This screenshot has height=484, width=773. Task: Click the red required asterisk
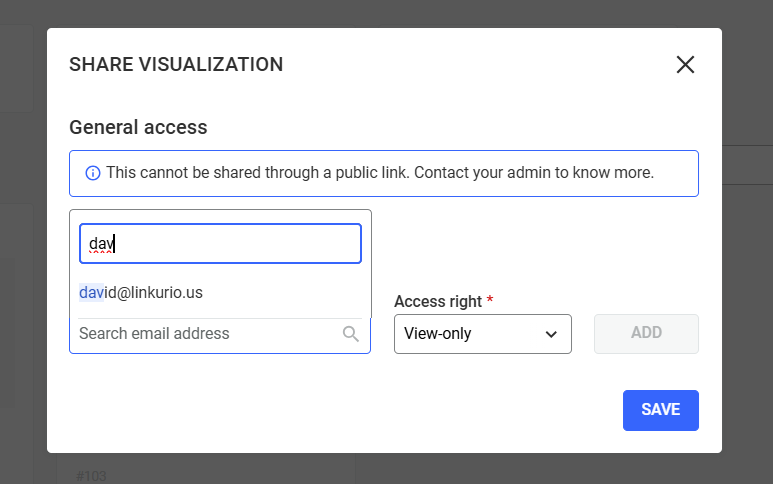point(490,301)
